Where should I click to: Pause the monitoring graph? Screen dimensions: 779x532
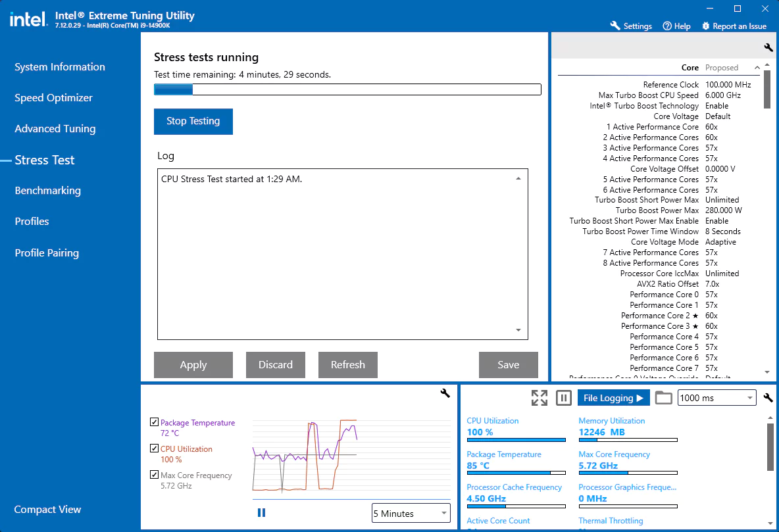(x=261, y=513)
